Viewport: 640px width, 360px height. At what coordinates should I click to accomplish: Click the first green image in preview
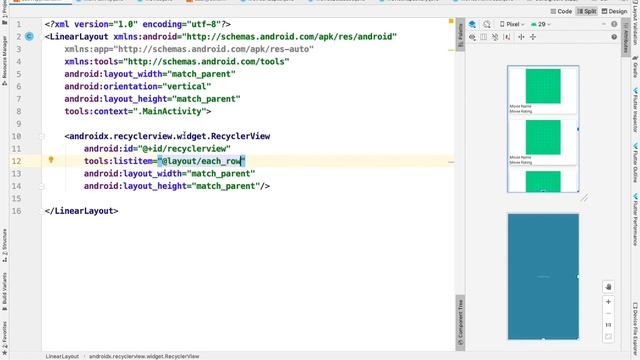(x=543, y=86)
